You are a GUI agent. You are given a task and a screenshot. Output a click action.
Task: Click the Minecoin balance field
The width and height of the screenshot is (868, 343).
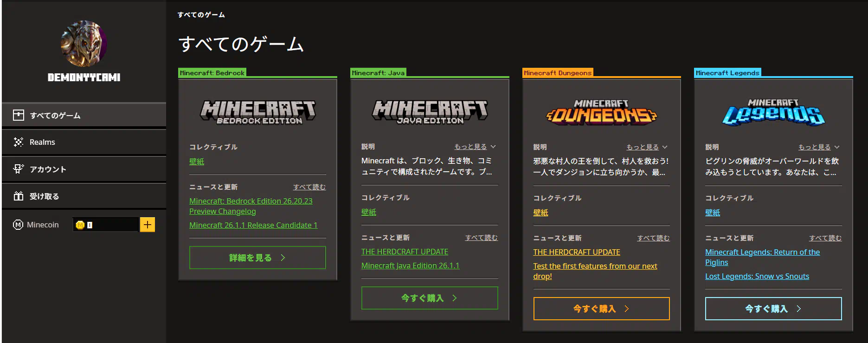point(106,225)
